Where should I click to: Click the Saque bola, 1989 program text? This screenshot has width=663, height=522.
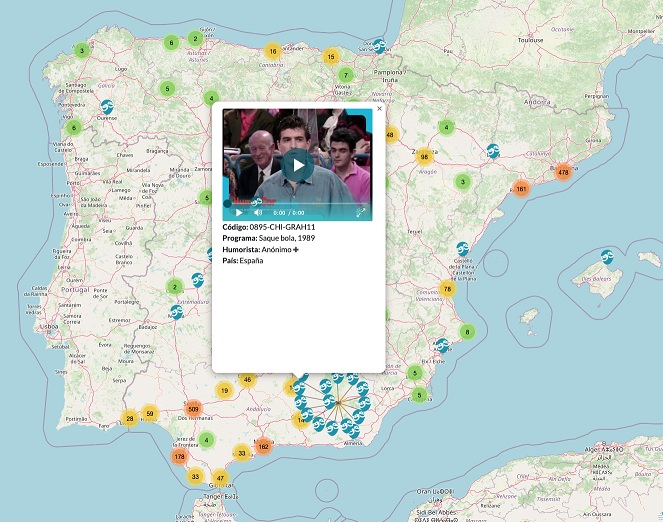pyautogui.click(x=287, y=238)
